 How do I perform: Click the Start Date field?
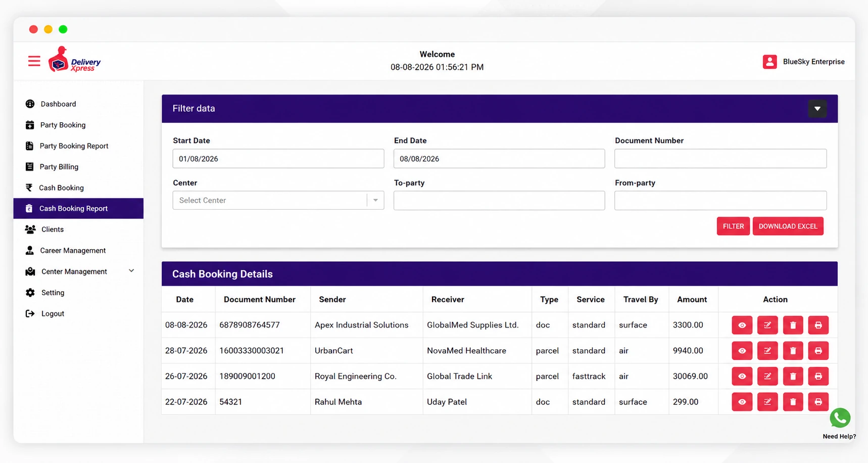(x=278, y=159)
